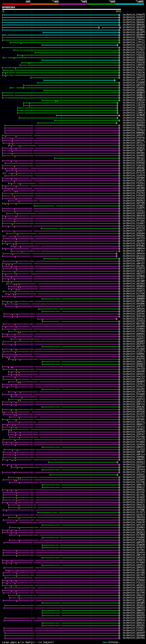Click hit label UniRef100_P24007
Viewport: 146px width, 644px height.
(134, 387)
